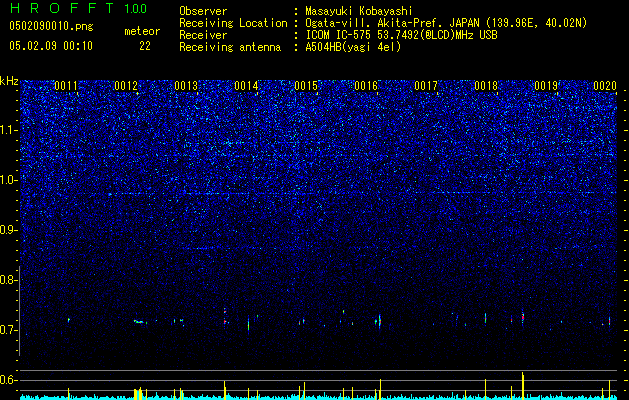Click the file name 0502090010.png
629x400 pixels.
pyautogui.click(x=51, y=27)
